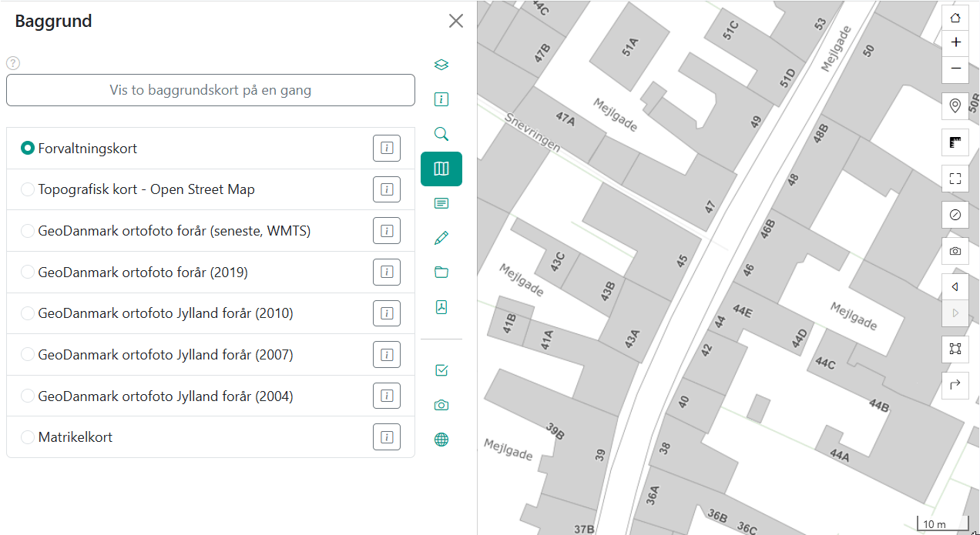Click the help question mark icon
Viewport: 980px width, 535px height.
point(13,63)
